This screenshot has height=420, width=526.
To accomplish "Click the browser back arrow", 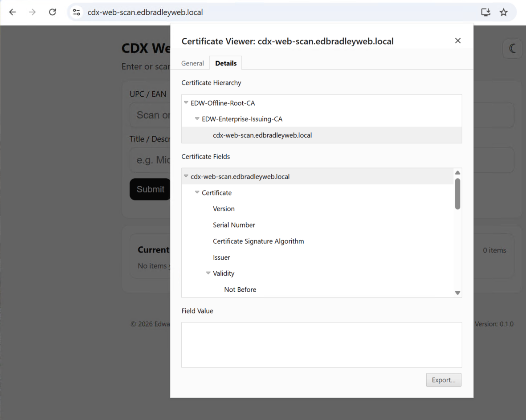I will [12, 12].
